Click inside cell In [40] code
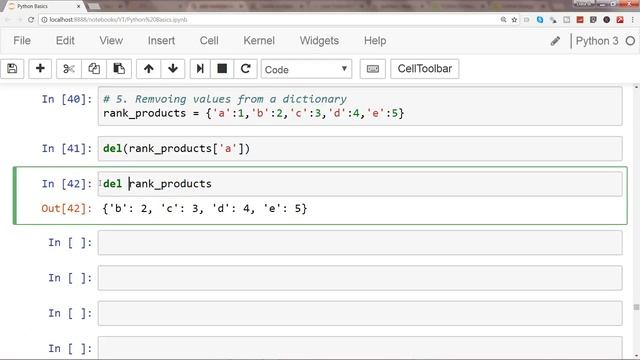Image resolution: width=640 pixels, height=360 pixels. [x=360, y=106]
